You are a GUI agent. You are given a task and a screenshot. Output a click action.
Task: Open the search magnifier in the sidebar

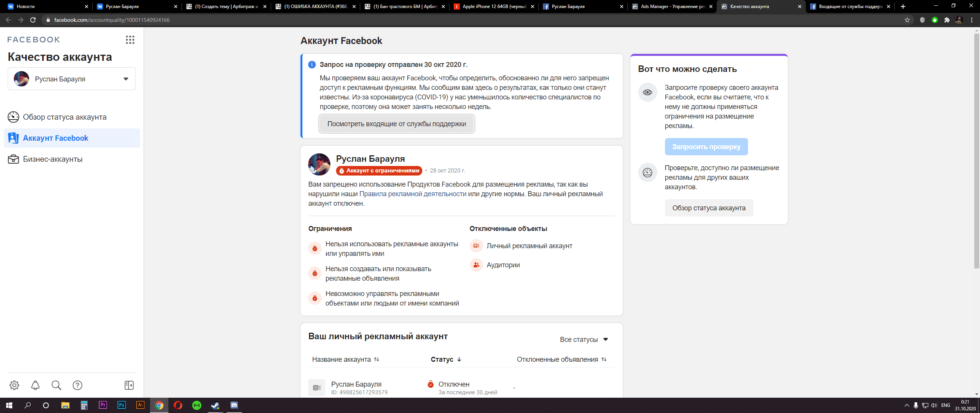click(56, 385)
